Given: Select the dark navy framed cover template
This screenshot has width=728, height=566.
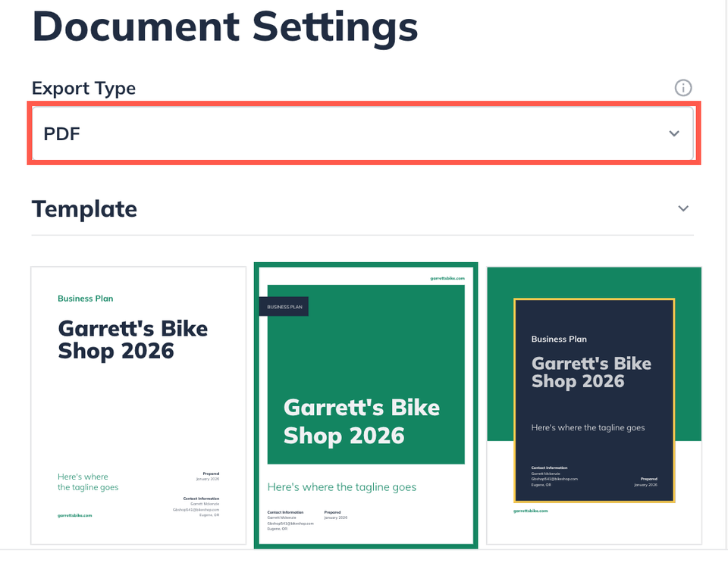Looking at the screenshot, I should [x=594, y=405].
